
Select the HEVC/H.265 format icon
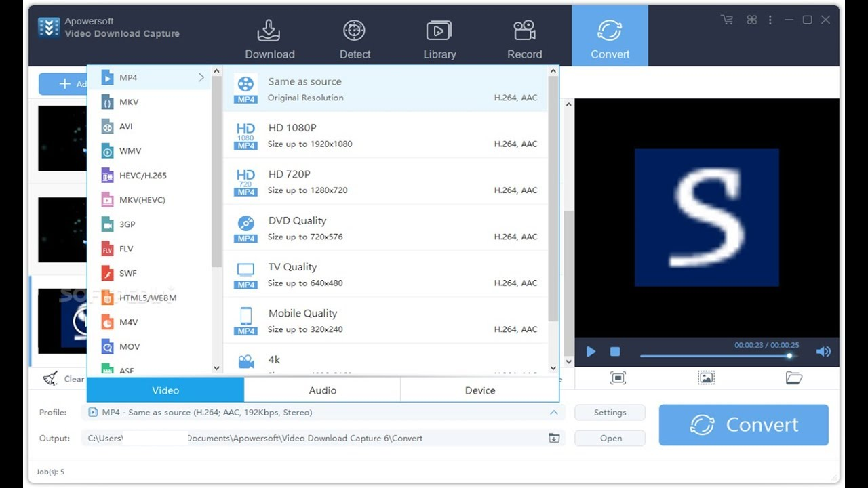tap(107, 176)
